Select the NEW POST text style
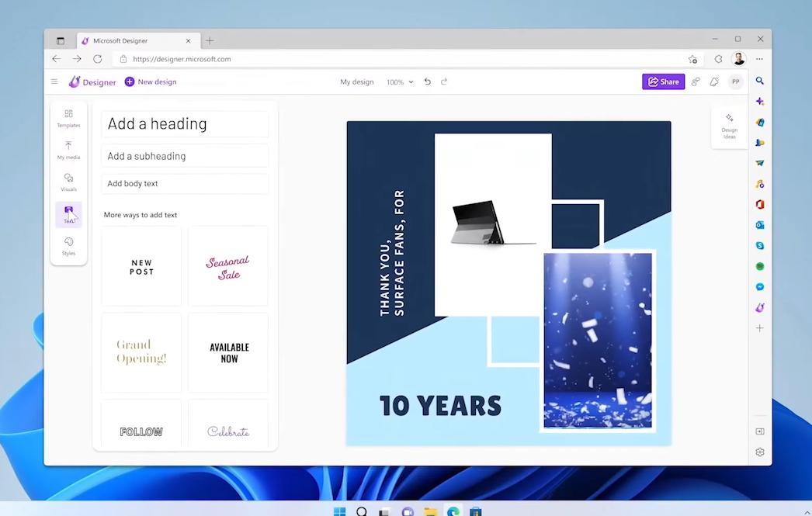Viewport: 812px width, 516px height. pyautogui.click(x=141, y=267)
